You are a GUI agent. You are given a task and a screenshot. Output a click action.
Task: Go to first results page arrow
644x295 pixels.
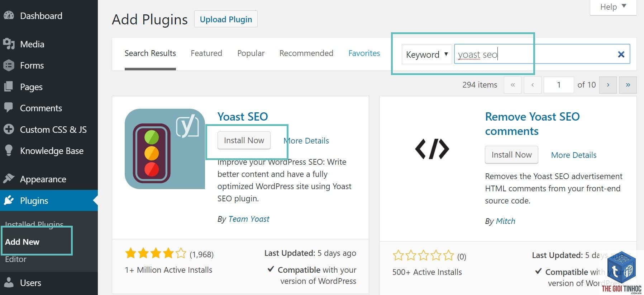[513, 85]
